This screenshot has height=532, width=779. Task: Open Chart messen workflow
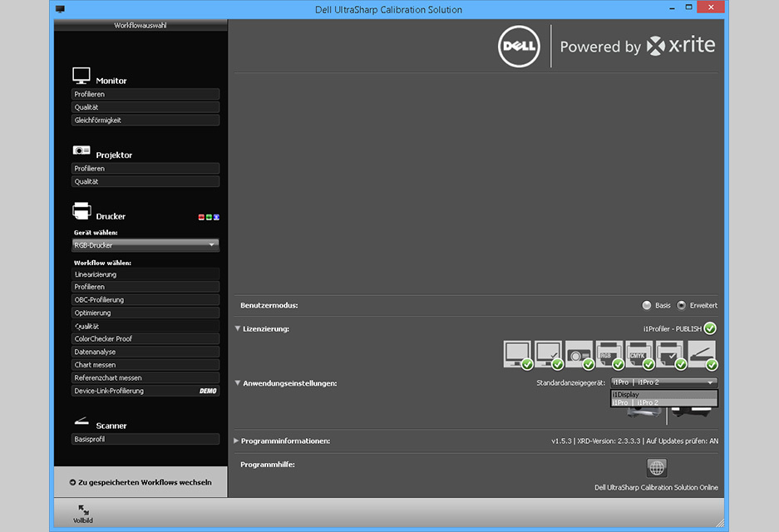tap(145, 365)
